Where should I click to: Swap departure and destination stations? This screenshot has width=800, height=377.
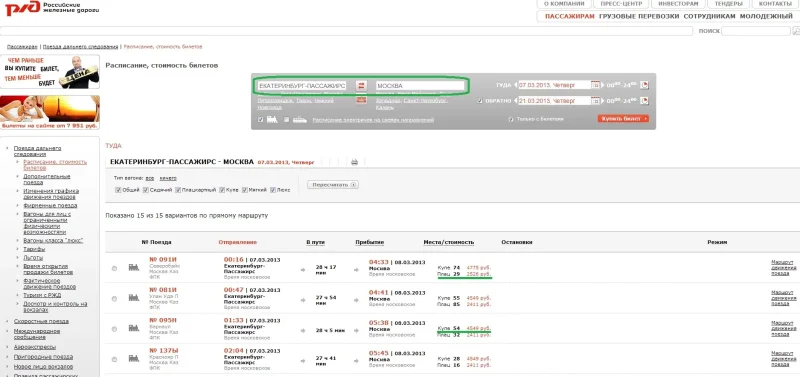tap(361, 86)
